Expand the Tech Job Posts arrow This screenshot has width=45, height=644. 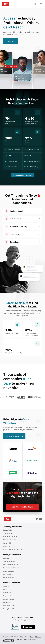coord(39,219)
